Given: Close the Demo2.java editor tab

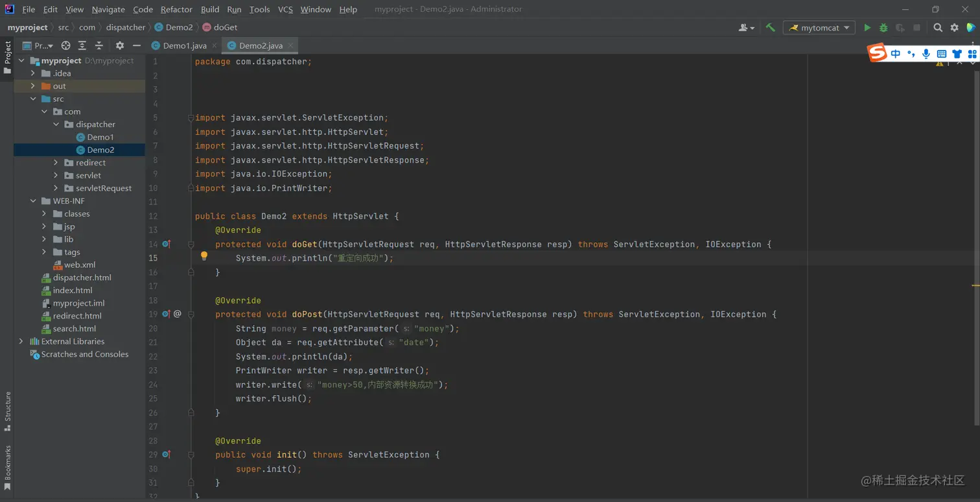Looking at the screenshot, I should pos(292,45).
